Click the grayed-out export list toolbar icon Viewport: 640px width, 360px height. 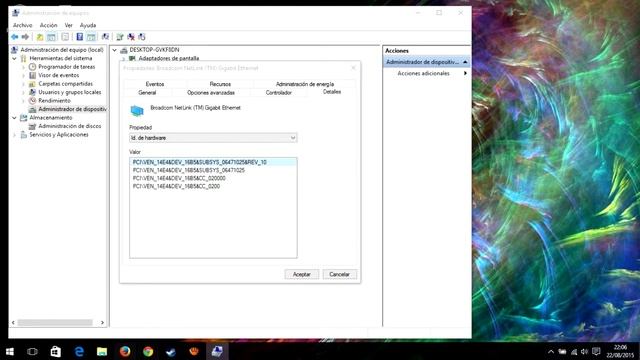pos(65,37)
